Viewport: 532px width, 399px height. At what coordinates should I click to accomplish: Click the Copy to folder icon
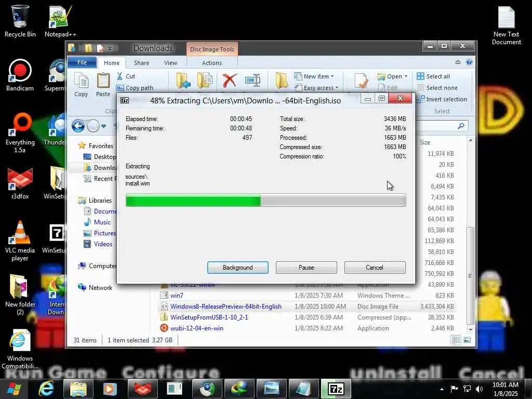point(205,81)
